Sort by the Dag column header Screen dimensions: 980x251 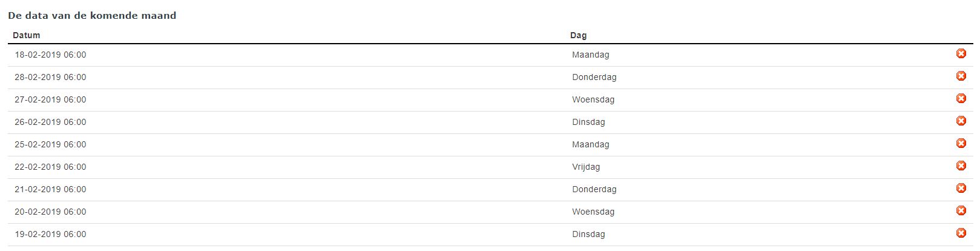tap(578, 35)
